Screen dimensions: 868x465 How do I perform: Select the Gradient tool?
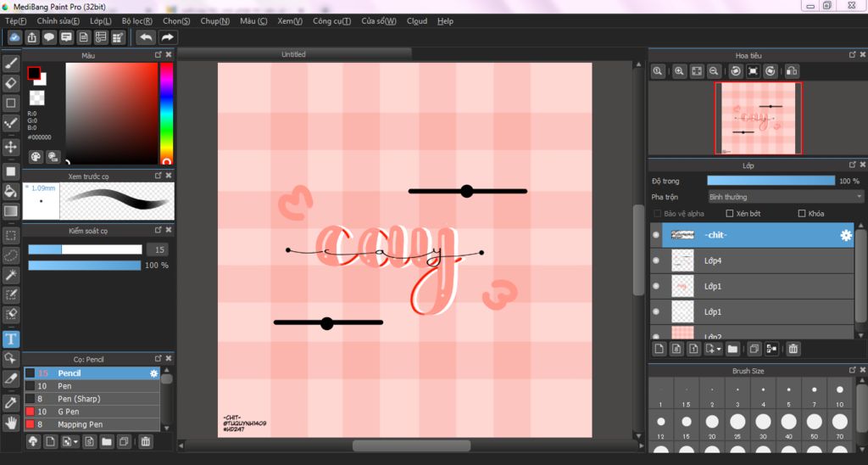click(x=10, y=211)
